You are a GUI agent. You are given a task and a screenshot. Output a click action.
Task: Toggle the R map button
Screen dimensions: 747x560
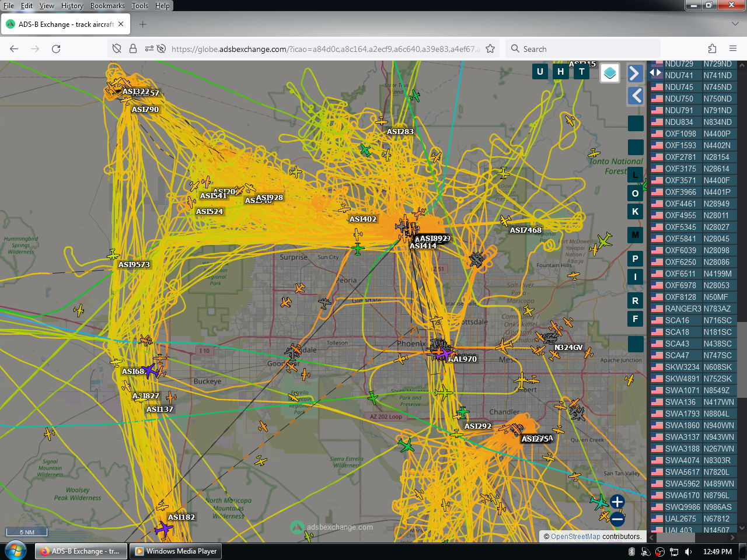coord(636,301)
